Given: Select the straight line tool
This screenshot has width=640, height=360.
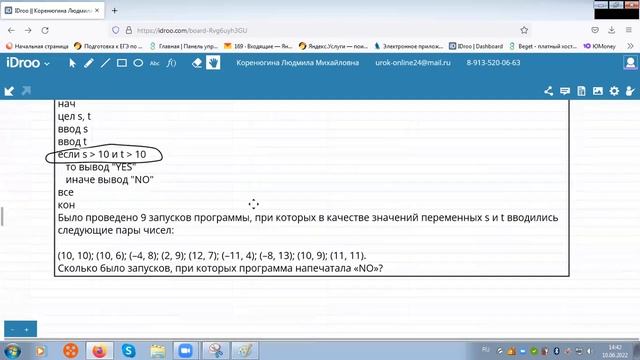Looking at the screenshot, I should tap(105, 63).
